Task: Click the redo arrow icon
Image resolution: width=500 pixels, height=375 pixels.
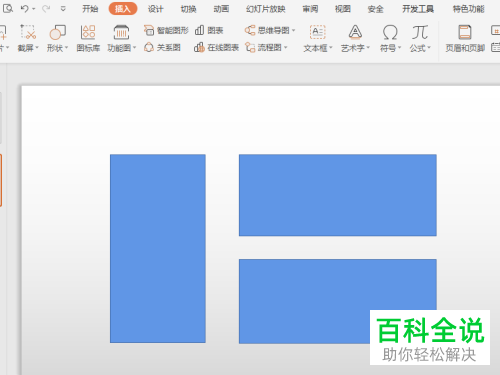Action: click(46, 9)
